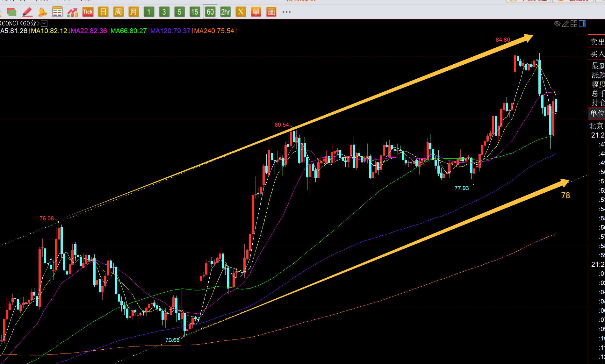Open the price alert bell icon
The image size is (605, 364).
click(42, 12)
